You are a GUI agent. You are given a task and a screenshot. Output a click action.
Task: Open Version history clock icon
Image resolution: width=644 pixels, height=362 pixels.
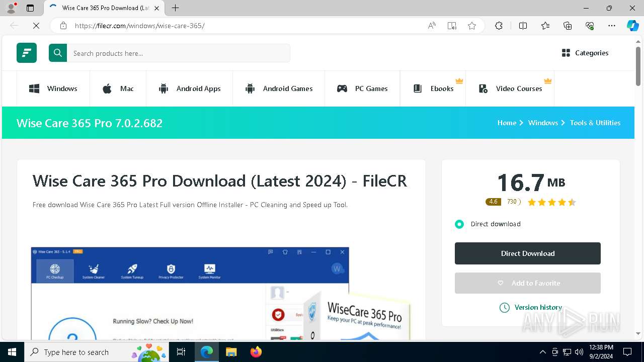click(504, 307)
